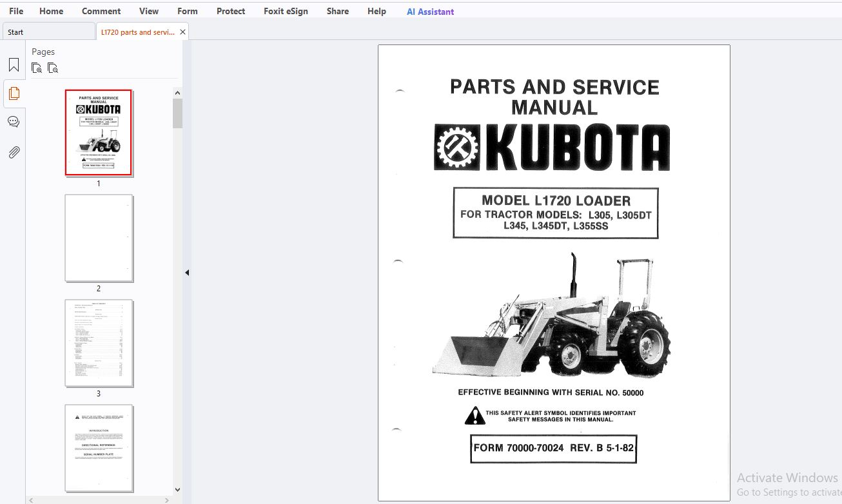Viewport: 842px width, 504px height.
Task: Select page 1 thumbnail
Action: 99,133
